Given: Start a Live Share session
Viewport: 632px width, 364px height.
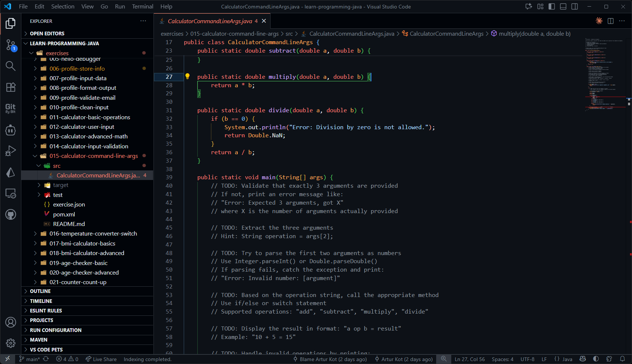Looking at the screenshot, I should (x=101, y=359).
